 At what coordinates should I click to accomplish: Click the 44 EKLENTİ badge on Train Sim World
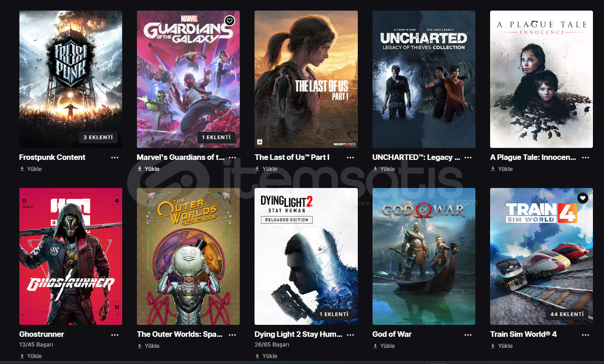[x=567, y=314]
